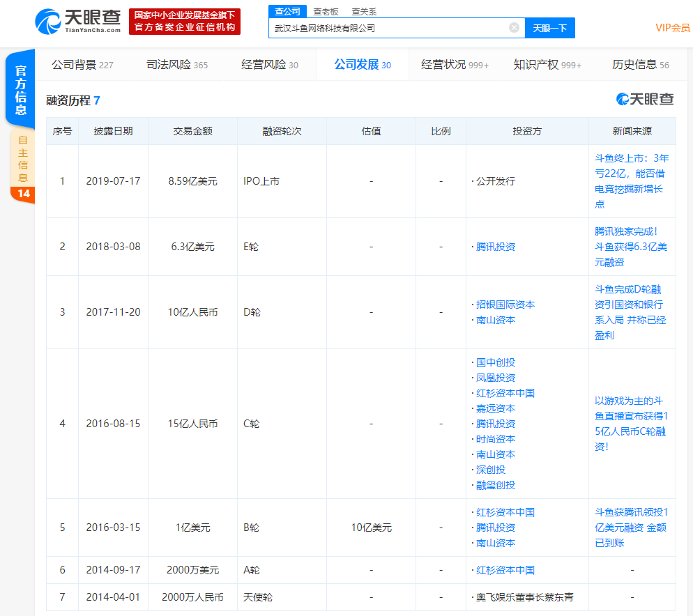Click the TianYanCha logo at top left
Image resolution: width=693 pixels, height=616 pixels.
pyautogui.click(x=78, y=21)
